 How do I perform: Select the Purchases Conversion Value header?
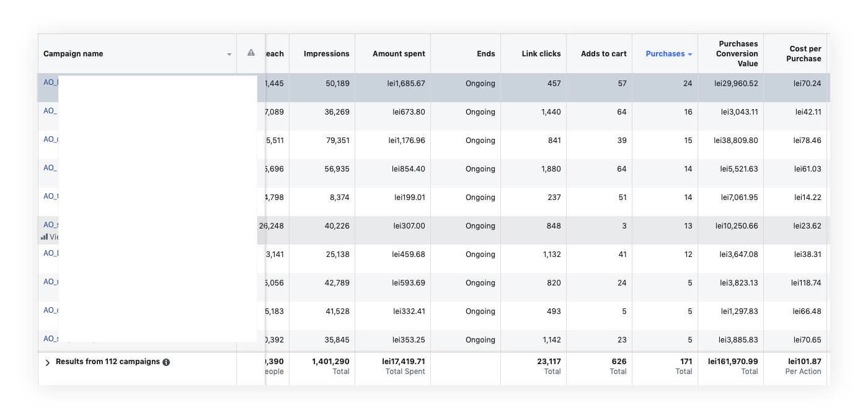[737, 54]
